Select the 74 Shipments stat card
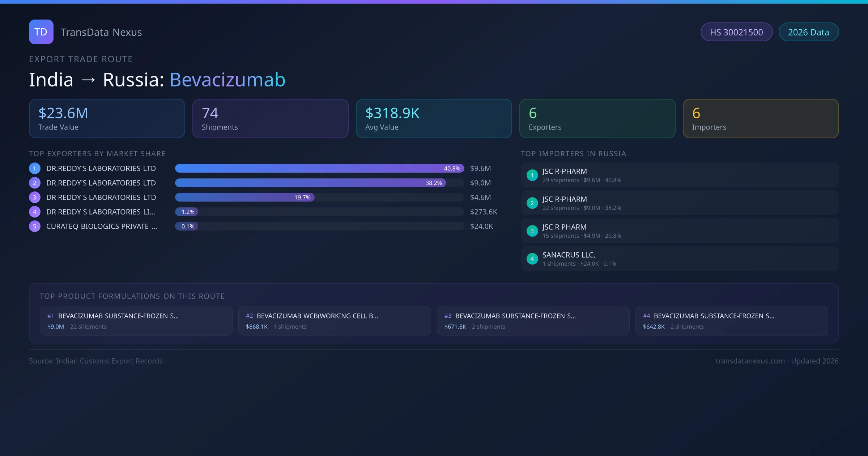Image resolution: width=868 pixels, height=456 pixels. pyautogui.click(x=270, y=119)
